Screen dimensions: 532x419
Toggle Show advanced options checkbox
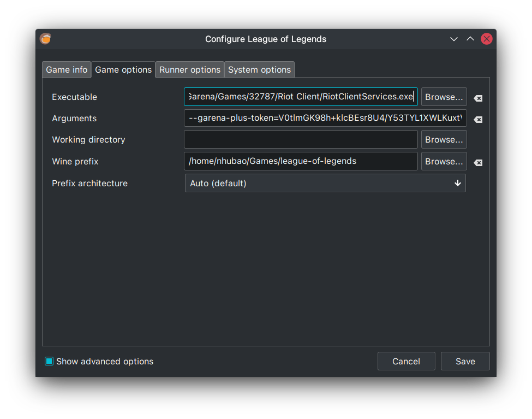tap(49, 361)
